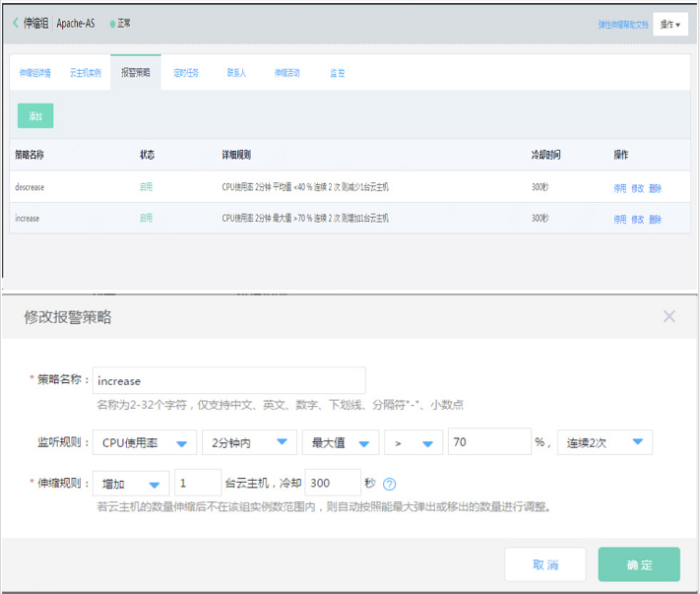The height and width of the screenshot is (594, 700).
Task: Click 停用 for the increase policy
Action: pyautogui.click(x=619, y=220)
